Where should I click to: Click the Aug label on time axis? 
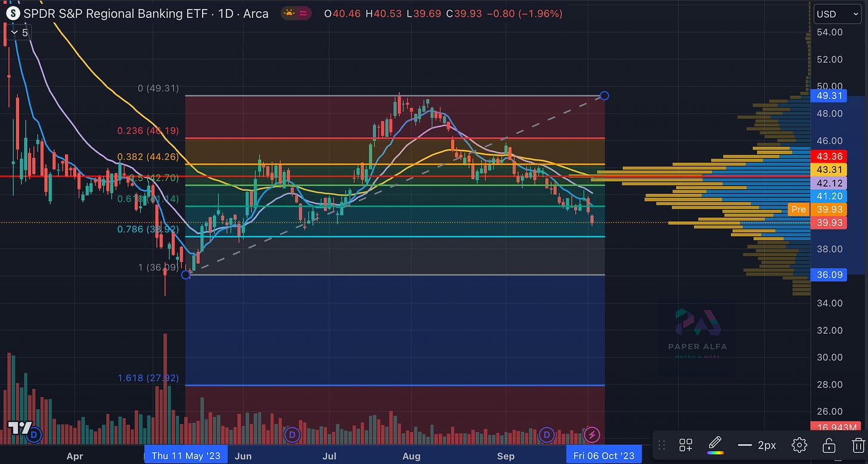tap(411, 456)
